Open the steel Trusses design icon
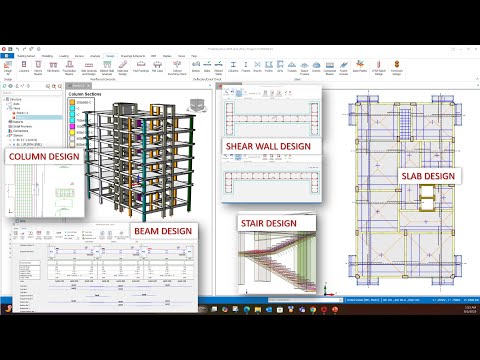The image size is (480, 360). click(292, 66)
